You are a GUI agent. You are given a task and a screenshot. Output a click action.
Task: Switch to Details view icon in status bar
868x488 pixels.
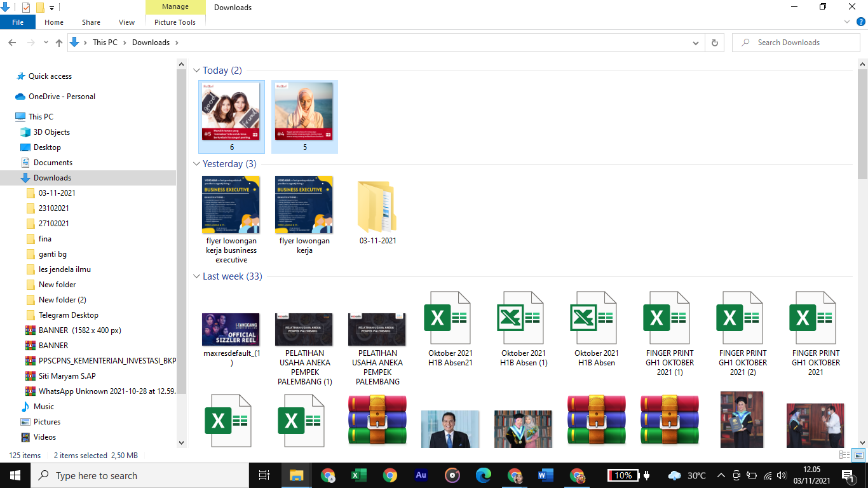pyautogui.click(x=844, y=455)
